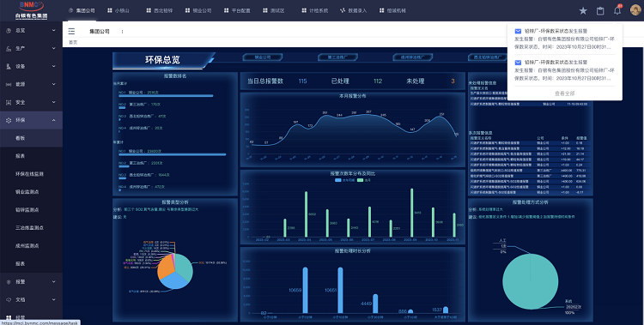Click the 铜业公司 filter button on dashboard

click(263, 57)
